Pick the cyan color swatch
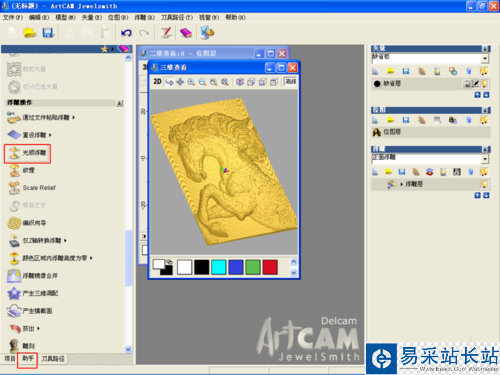The width and height of the screenshot is (500, 375). click(x=219, y=267)
